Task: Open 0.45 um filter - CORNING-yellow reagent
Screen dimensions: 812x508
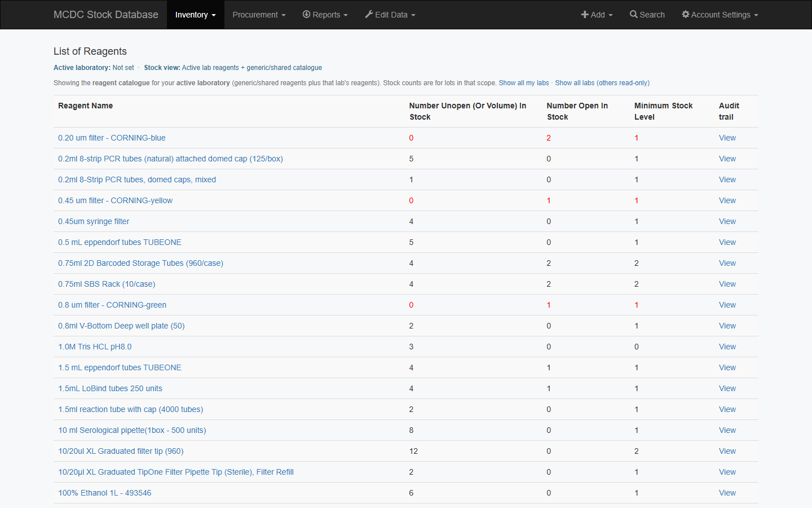Action: [x=115, y=200]
